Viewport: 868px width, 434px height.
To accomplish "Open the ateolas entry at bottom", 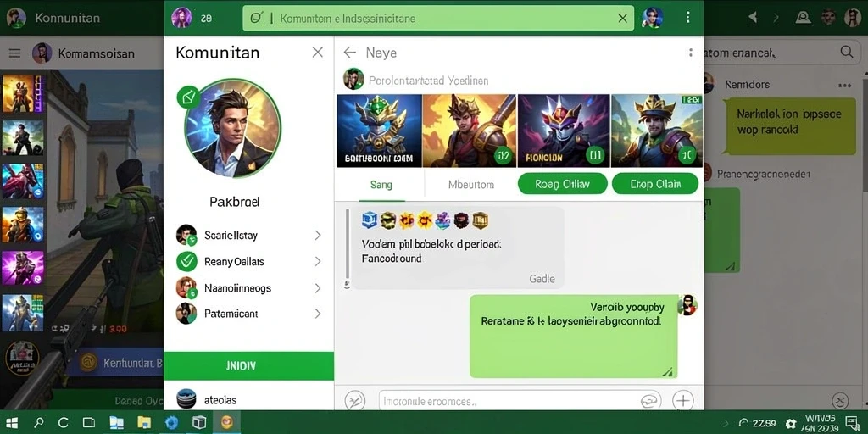I will pyautogui.click(x=248, y=399).
